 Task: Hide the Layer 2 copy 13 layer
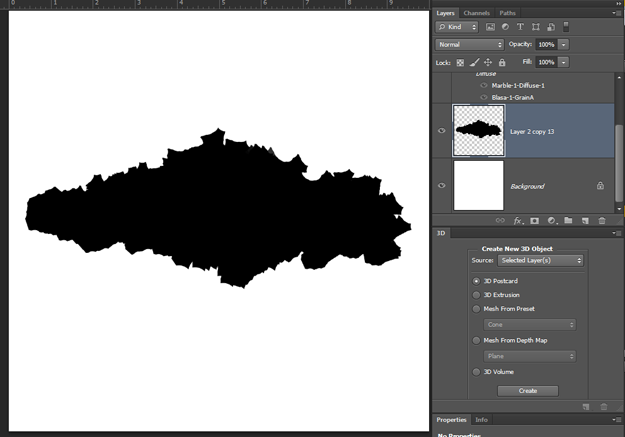(441, 131)
